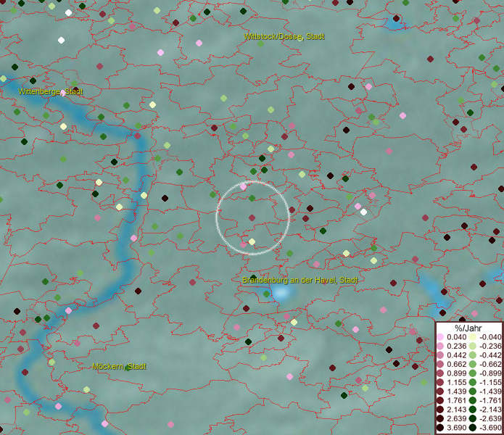Click the legend value 1.439
The image size is (504, 435).
(456, 391)
